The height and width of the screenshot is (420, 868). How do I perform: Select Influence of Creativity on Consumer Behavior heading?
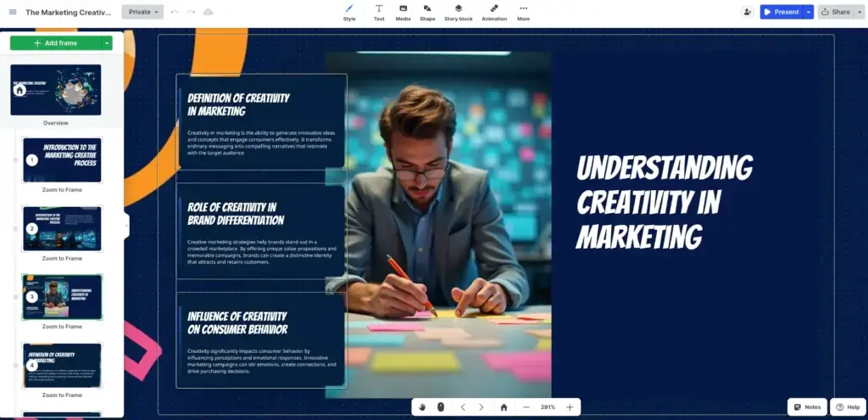coord(237,323)
